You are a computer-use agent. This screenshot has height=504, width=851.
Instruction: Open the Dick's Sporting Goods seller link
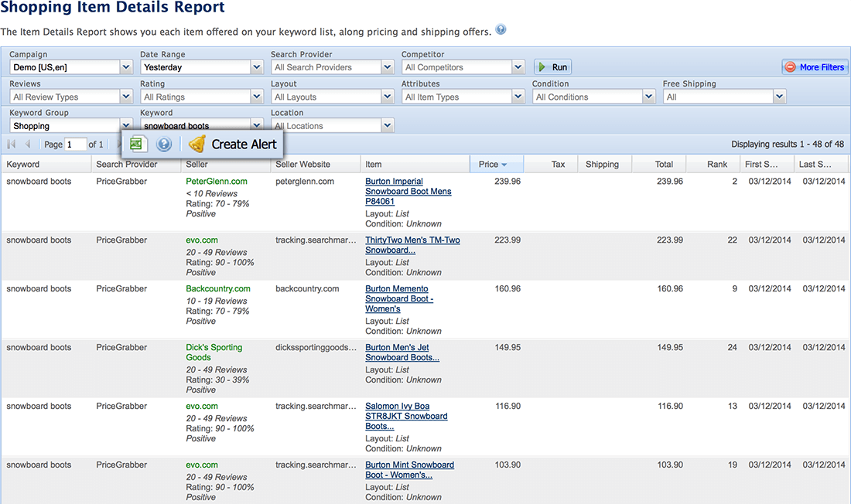point(214,352)
